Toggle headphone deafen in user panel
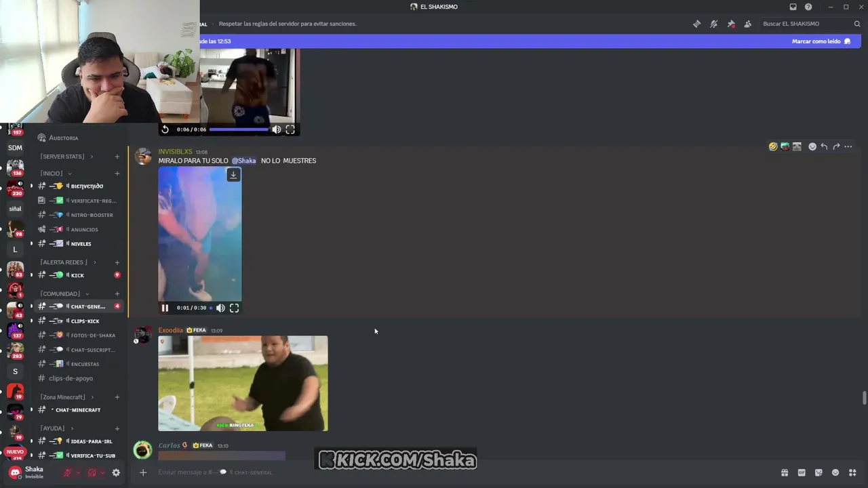 (x=92, y=472)
